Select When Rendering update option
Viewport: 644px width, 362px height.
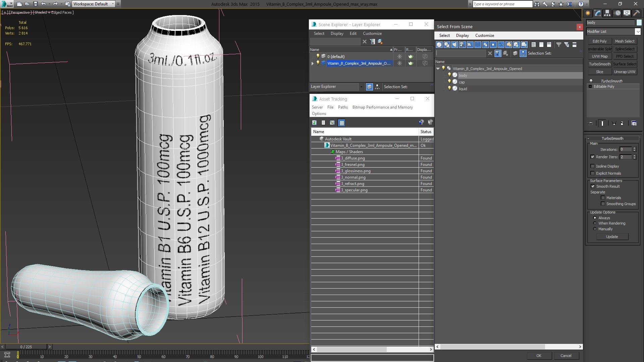(x=595, y=223)
